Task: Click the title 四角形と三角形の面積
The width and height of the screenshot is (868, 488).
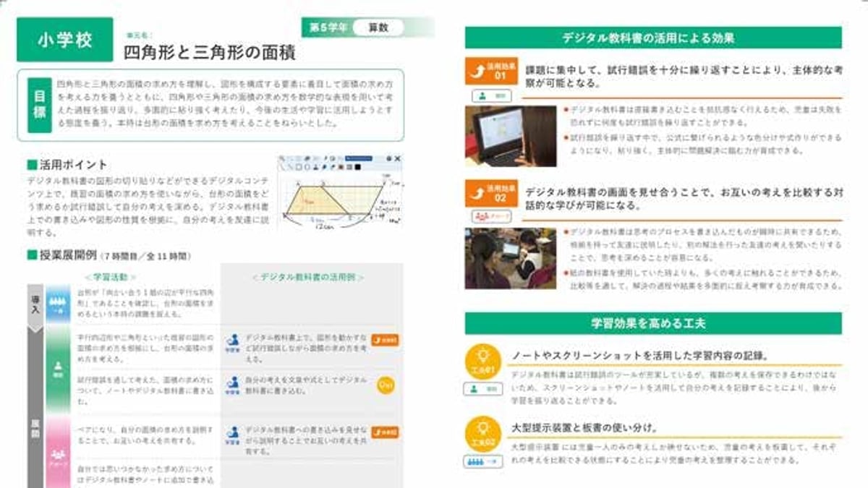Action: [x=210, y=52]
